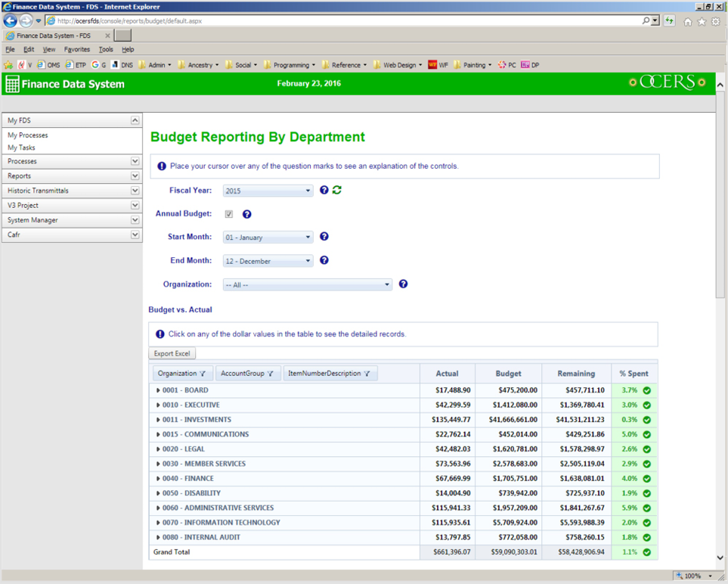The image size is (728, 584).
Task: Open the End Month dropdown
Action: point(268,261)
